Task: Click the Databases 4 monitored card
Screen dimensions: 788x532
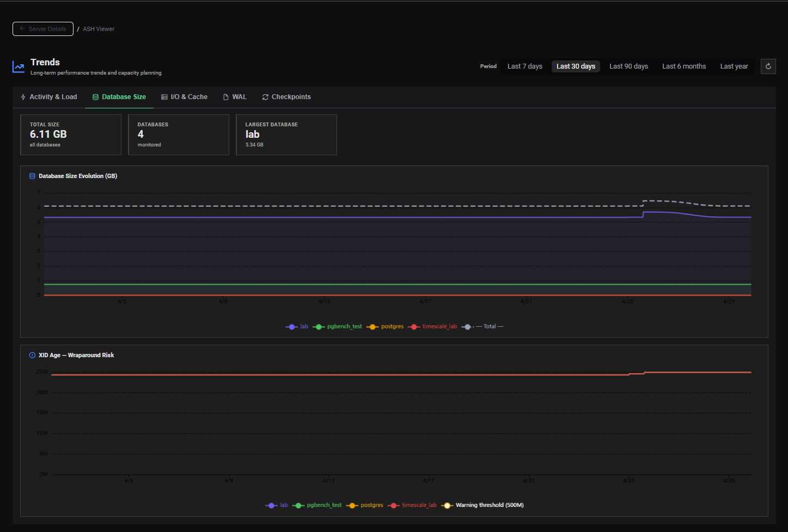Action: [x=179, y=134]
